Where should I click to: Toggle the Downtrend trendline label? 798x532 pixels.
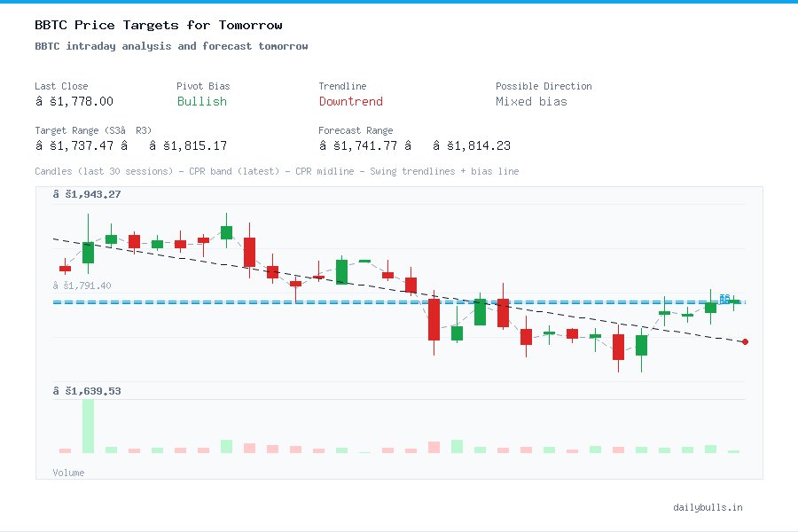[x=351, y=102]
